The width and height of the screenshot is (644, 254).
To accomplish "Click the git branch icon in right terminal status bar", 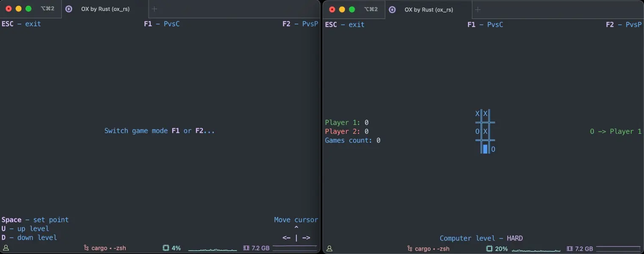I will (x=410, y=249).
